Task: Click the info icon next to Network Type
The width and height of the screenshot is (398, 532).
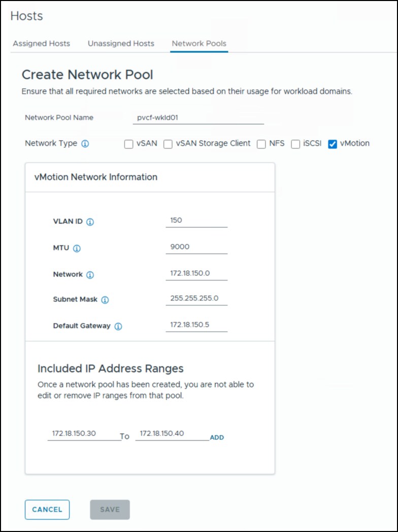Action: (85, 144)
